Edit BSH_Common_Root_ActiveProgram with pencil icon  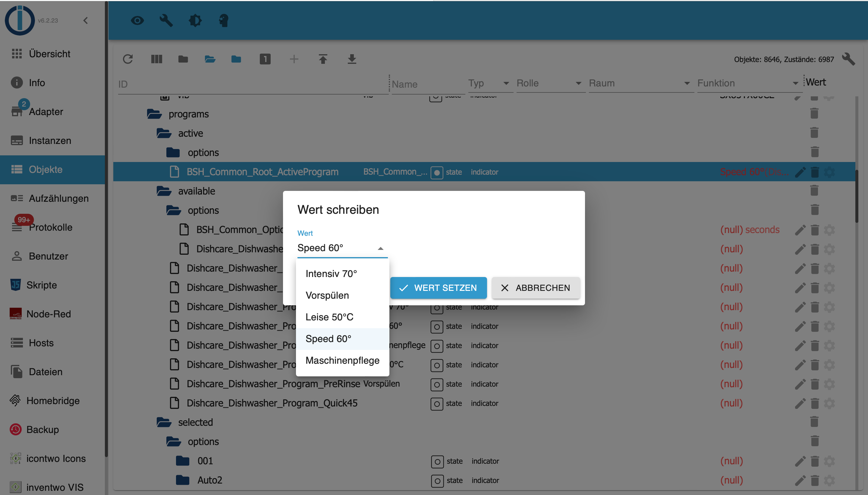(800, 172)
